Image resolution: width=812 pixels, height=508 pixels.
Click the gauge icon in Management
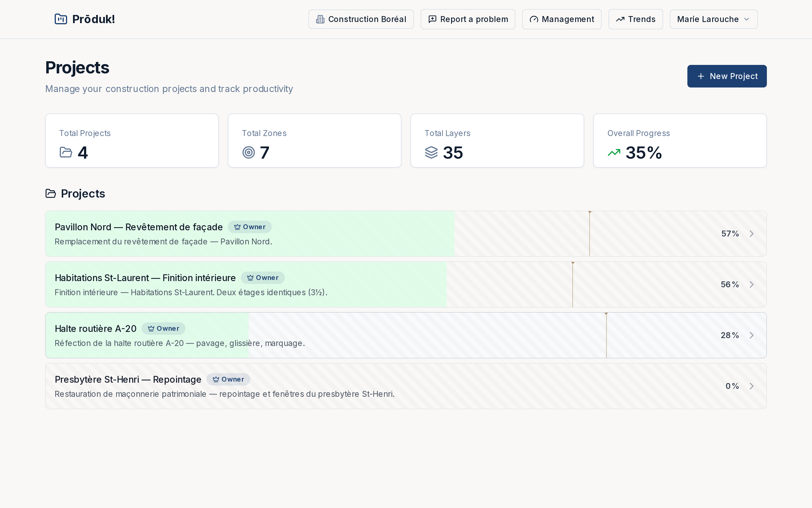click(533, 19)
